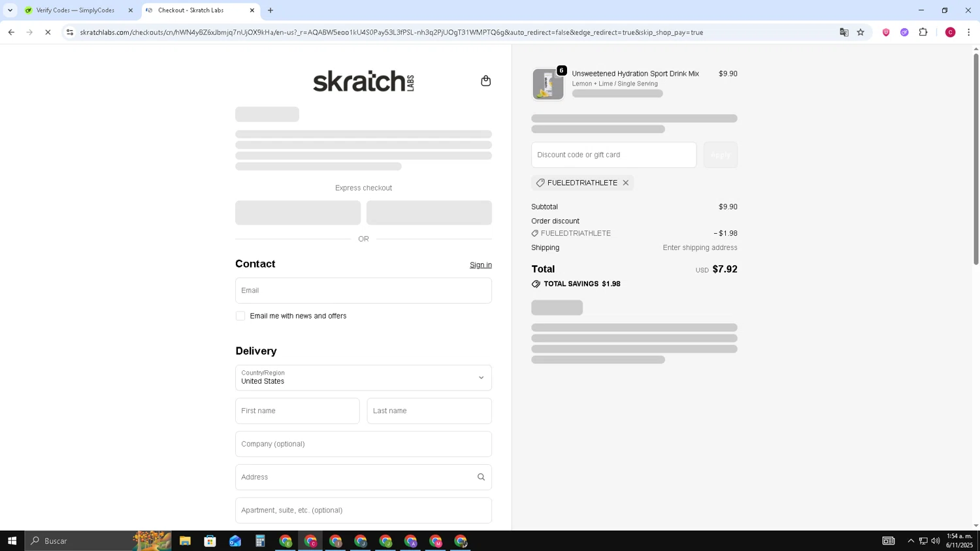
Task: Tick Email me with news and offers
Action: (240, 316)
